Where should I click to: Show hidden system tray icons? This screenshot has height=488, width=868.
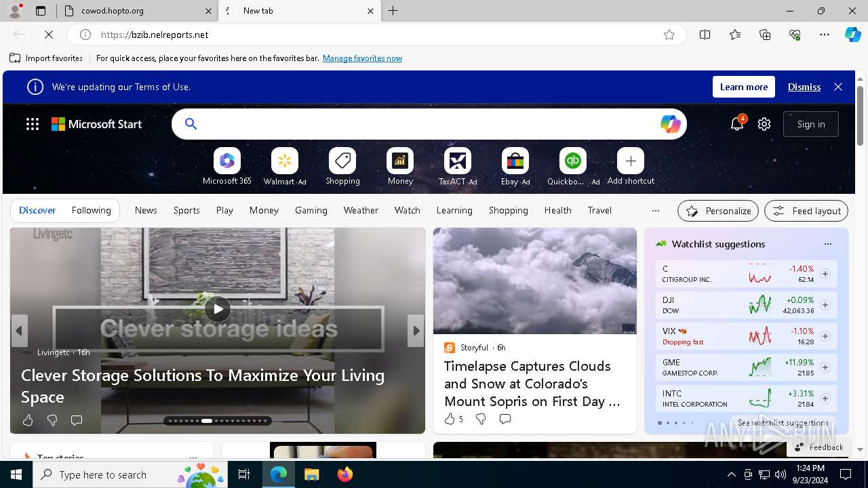click(x=731, y=474)
